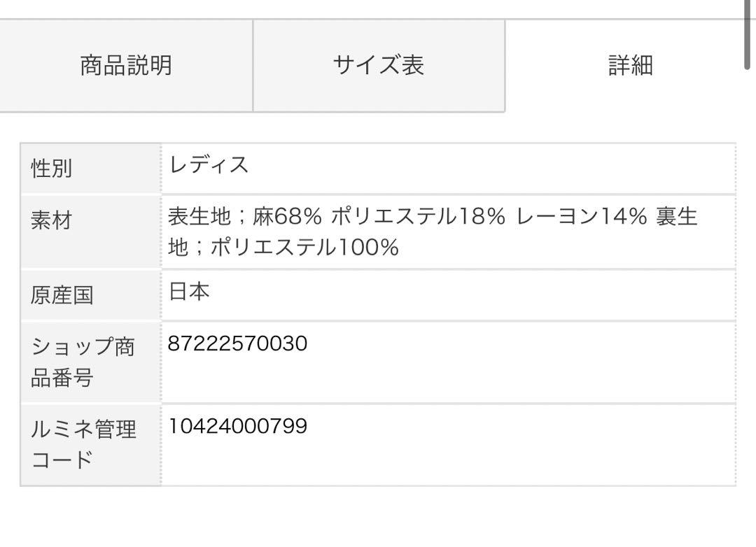756x547 pixels.
Task: Click the 麻68% fabric composition text
Action: click(x=287, y=216)
